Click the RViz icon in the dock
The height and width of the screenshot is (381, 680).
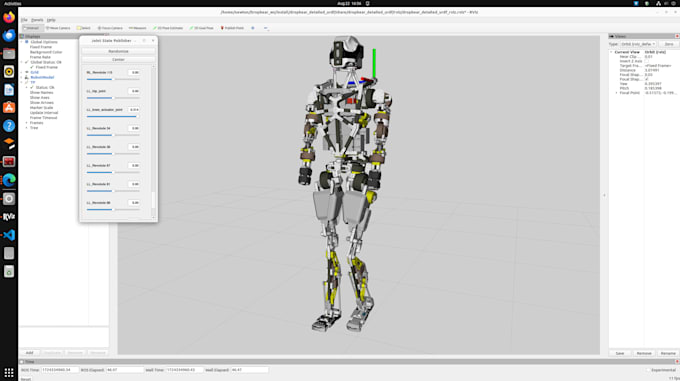[x=9, y=217]
